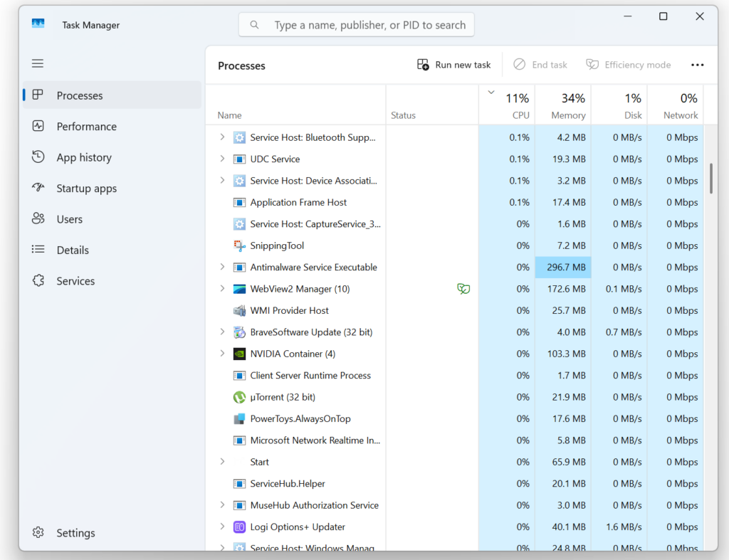The height and width of the screenshot is (560, 729).
Task: Click the BraveSoftware Update process icon
Action: (239, 332)
